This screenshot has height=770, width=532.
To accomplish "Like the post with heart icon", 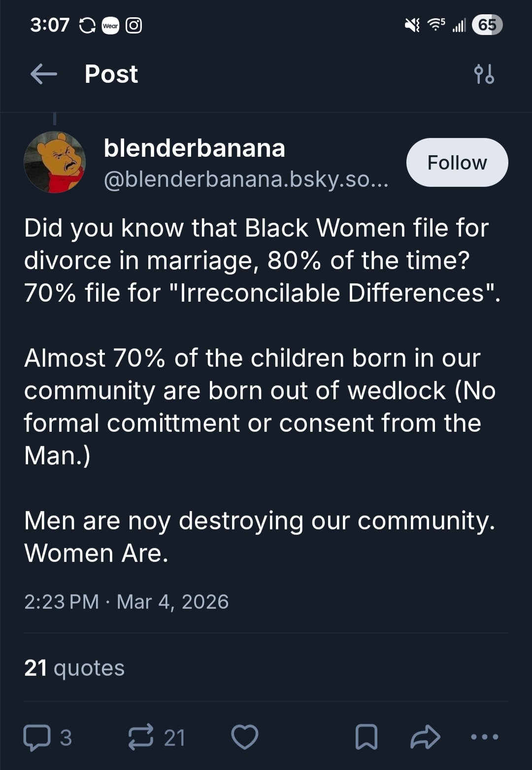I will 245,737.
